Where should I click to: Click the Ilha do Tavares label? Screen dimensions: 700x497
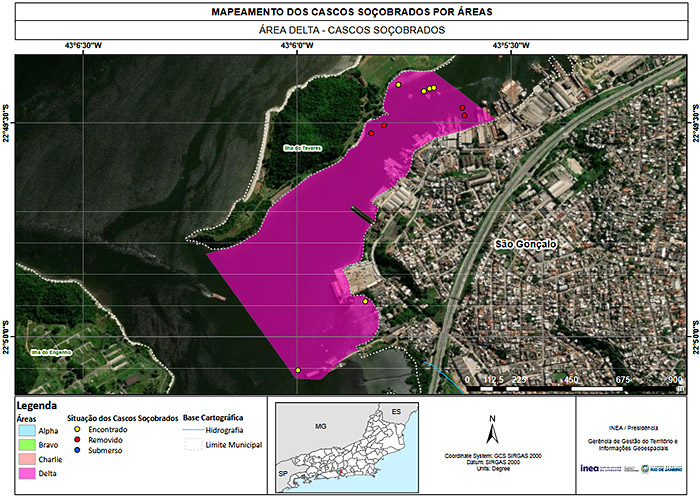click(x=303, y=148)
